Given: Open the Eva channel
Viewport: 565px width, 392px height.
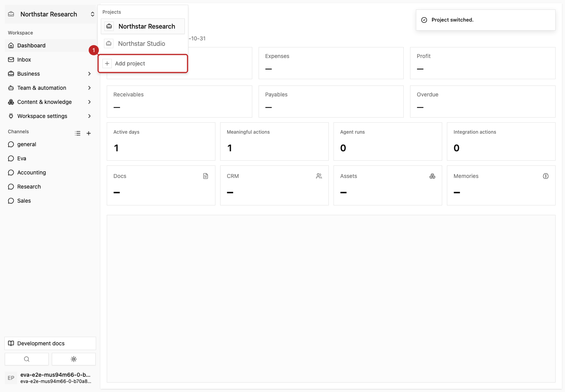Looking at the screenshot, I should point(50,158).
